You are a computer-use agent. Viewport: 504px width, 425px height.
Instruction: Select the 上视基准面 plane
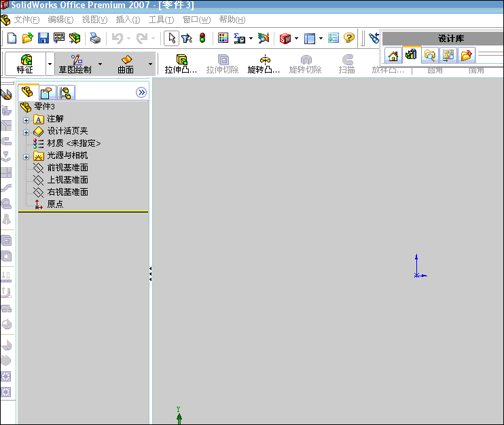pos(60,180)
